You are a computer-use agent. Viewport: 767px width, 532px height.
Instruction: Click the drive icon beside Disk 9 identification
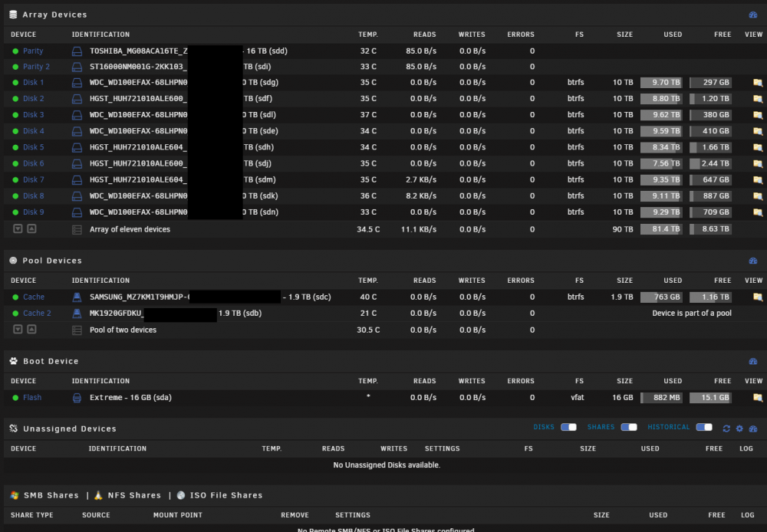pos(77,212)
